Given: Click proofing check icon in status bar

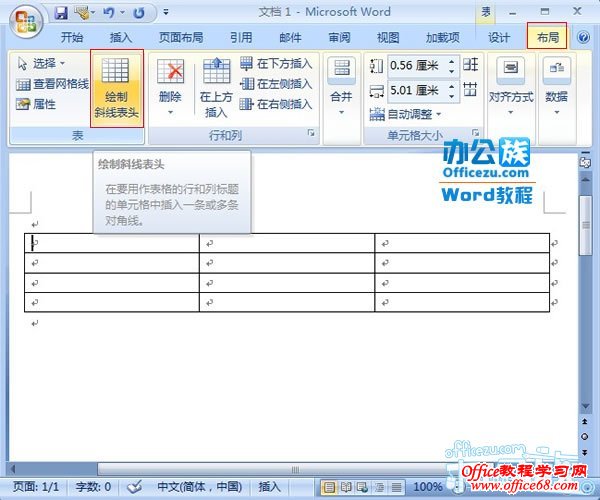Looking at the screenshot, I should pos(134,487).
